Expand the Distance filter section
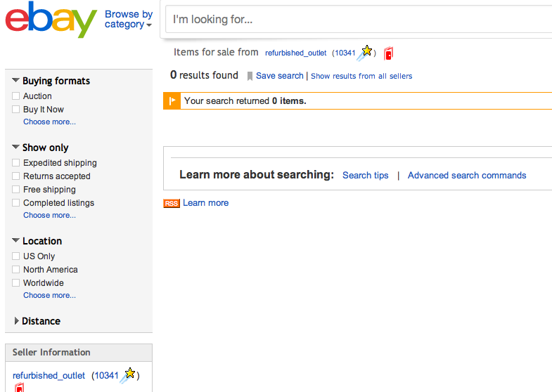 point(16,321)
